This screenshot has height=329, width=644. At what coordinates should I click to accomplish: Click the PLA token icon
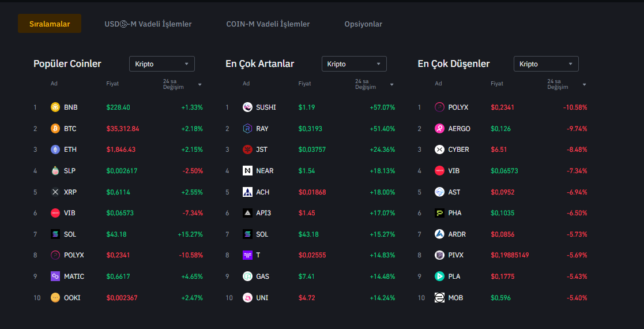coord(439,276)
